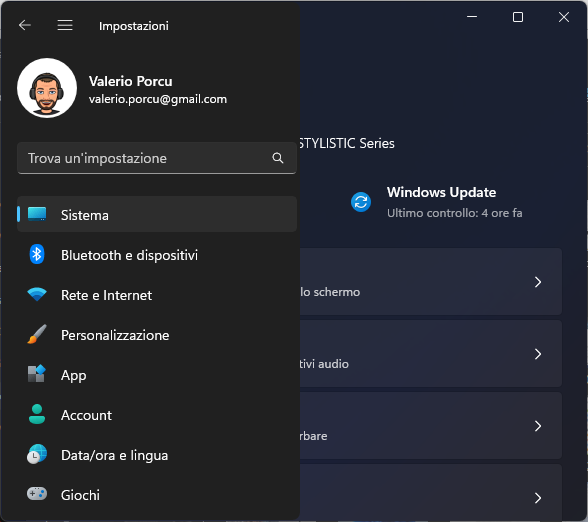Open the Sistema category
Image resolution: width=588 pixels, height=522 pixels.
[157, 214]
